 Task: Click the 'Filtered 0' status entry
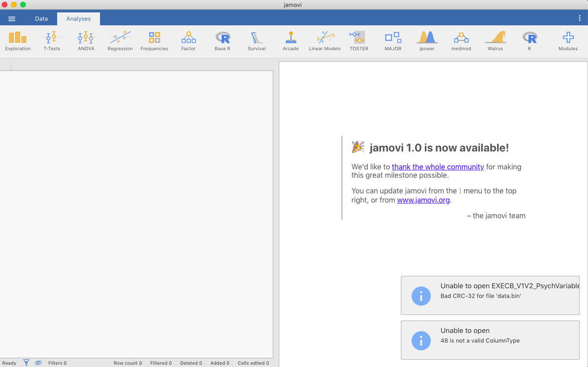pos(161,363)
